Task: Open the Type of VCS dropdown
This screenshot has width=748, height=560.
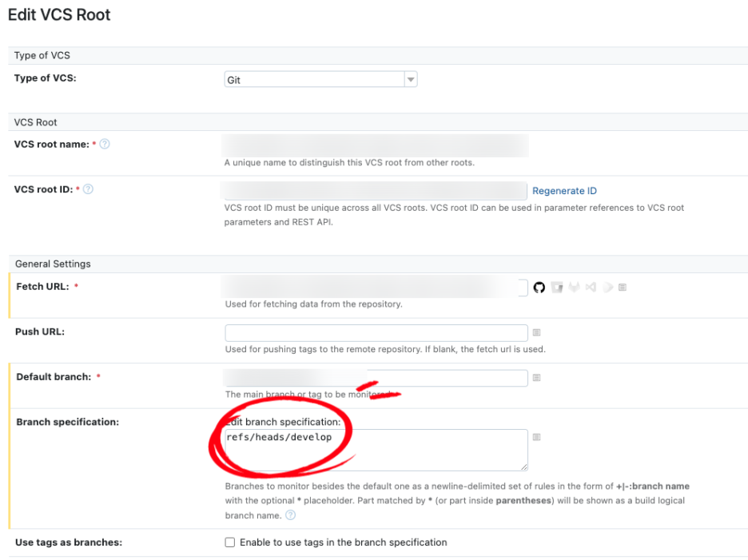Action: tap(321, 79)
